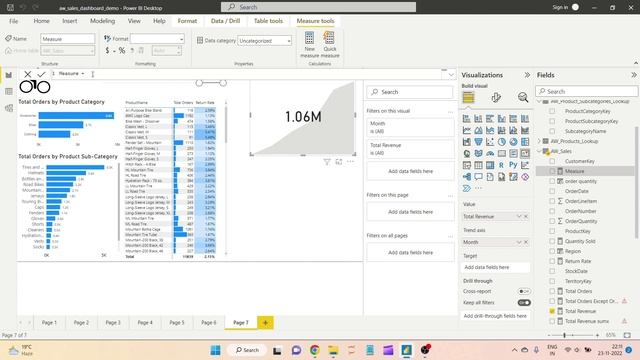Select the Python visual
640x360 pixels.
(x=513, y=165)
